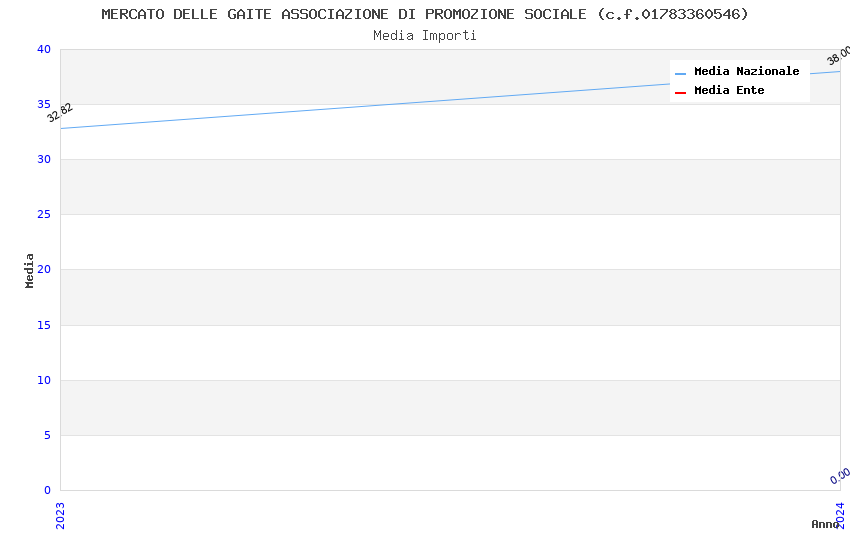Image resolution: width=850 pixels, height=550 pixels.
Task: Click the 32.82 data point label
Action: (60, 112)
